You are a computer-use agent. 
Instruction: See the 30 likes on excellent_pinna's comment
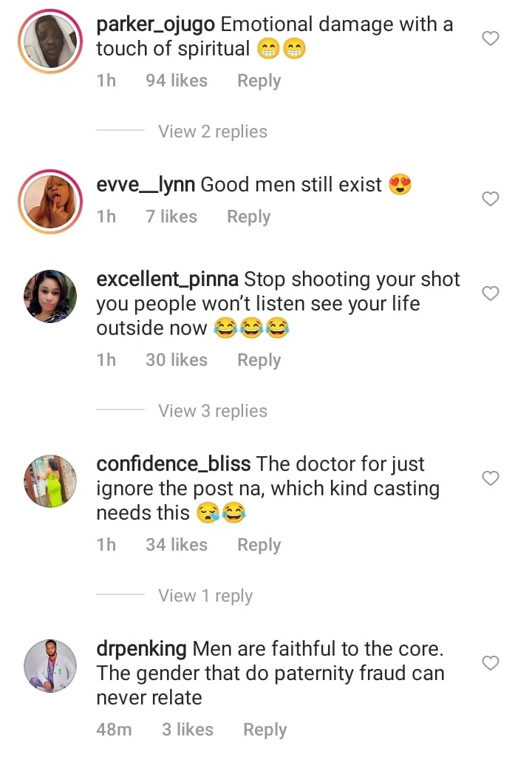pos(177,360)
